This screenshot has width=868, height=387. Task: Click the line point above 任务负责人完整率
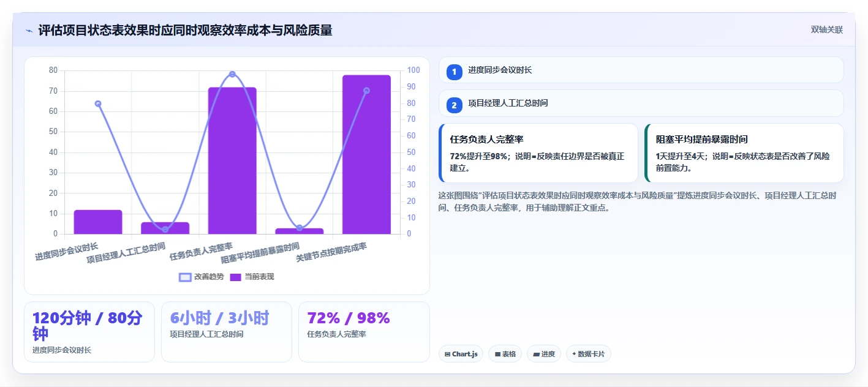tap(232, 74)
